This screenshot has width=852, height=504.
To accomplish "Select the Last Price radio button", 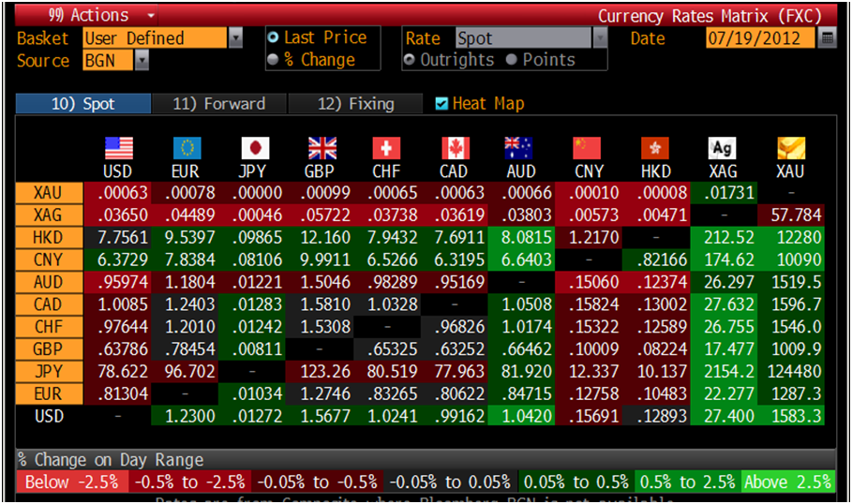I will point(274,38).
